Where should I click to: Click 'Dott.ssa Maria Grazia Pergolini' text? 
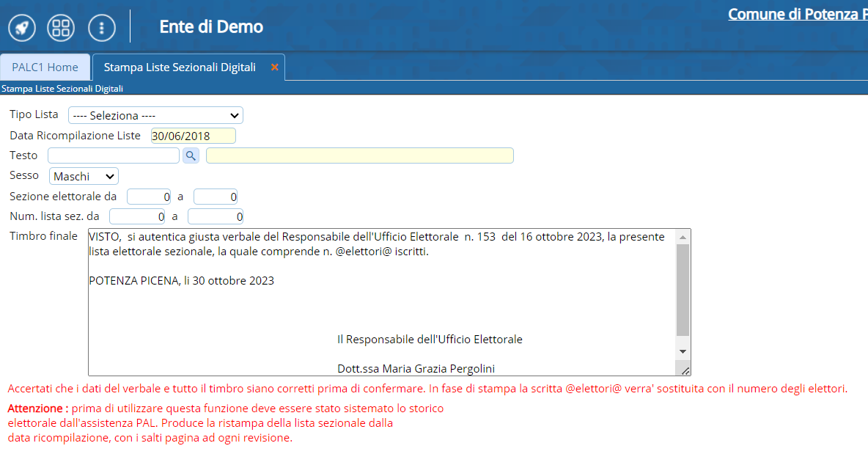(x=416, y=369)
